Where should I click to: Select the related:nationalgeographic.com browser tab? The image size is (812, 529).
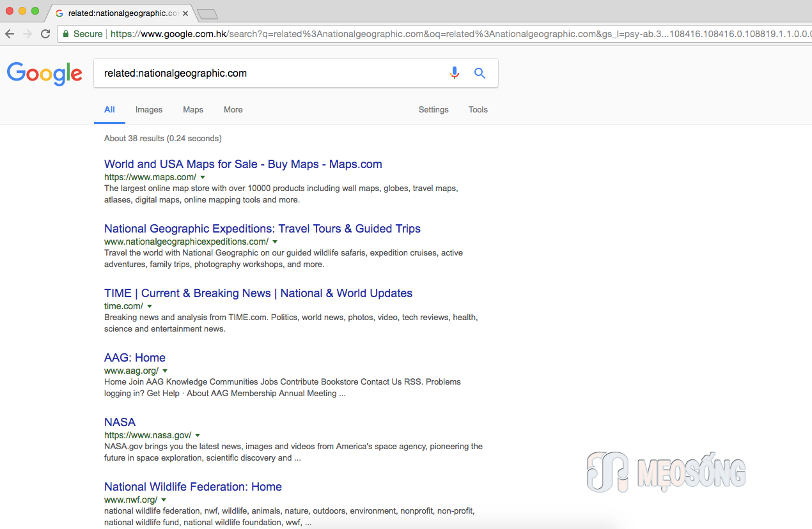pyautogui.click(x=121, y=13)
